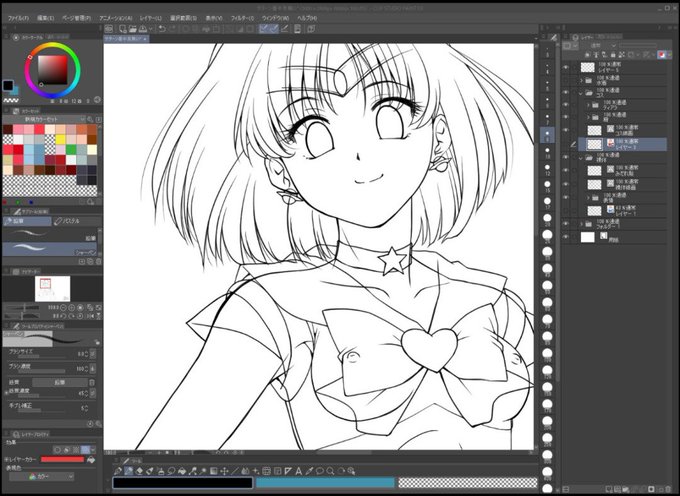Open the アニメーション(A) menu
The image size is (680, 496).
point(115,18)
